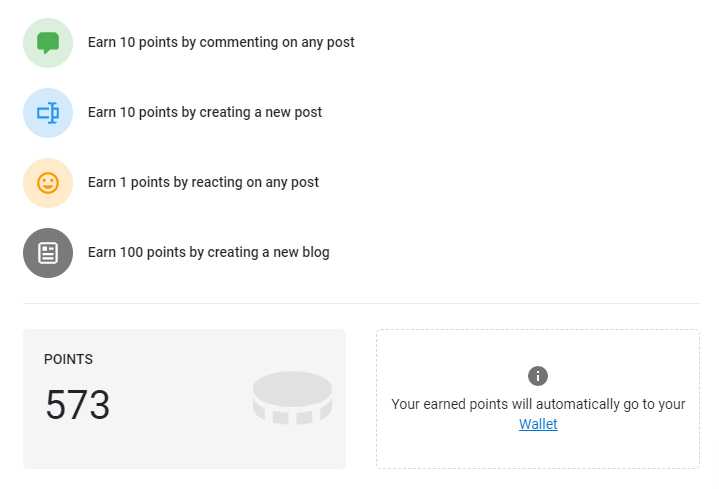The width and height of the screenshot is (719, 489).
Task: Select the commenting on any post reward text
Action: pyautogui.click(x=221, y=42)
